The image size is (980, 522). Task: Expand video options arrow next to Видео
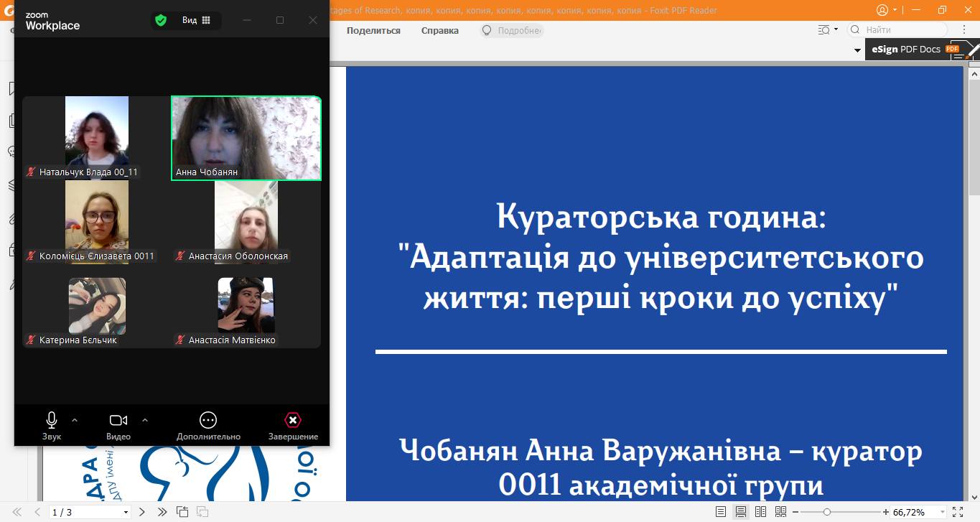point(145,420)
